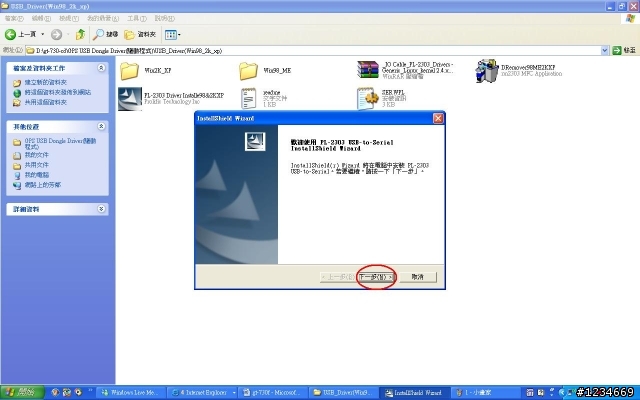This screenshot has width=640, height=400.
Task: Open the Tools (工具) menu
Action: pos(136,18)
